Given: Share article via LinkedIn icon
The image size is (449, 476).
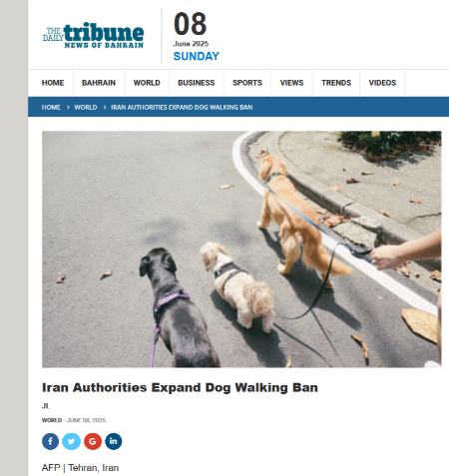Looking at the screenshot, I should [x=114, y=441].
